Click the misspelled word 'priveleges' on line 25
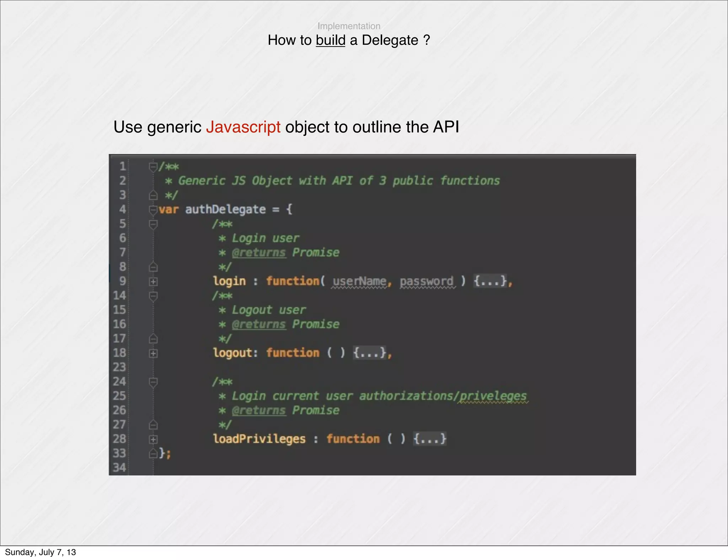This screenshot has width=728, height=560. 493,396
